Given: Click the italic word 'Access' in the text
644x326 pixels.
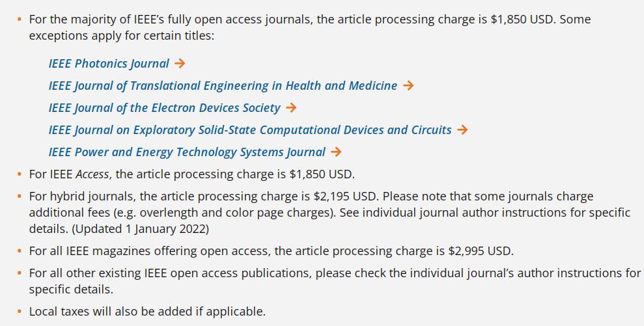Looking at the screenshot, I should click(x=92, y=174).
